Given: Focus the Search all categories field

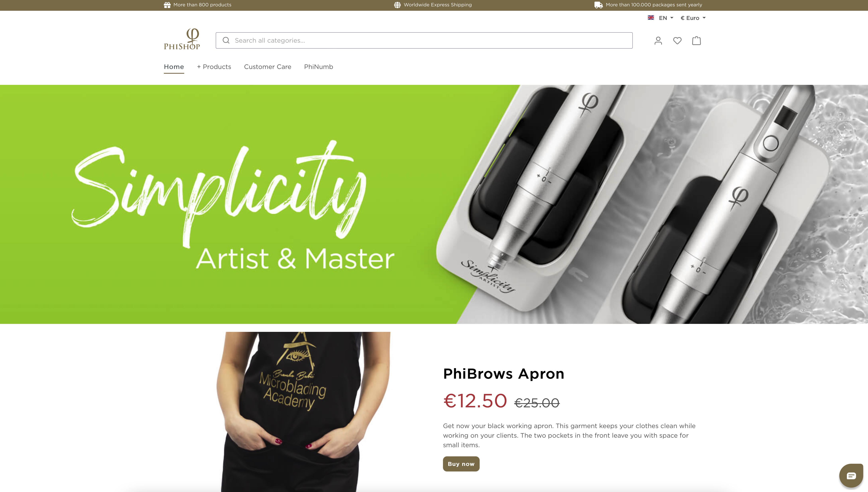Looking at the screenshot, I should (424, 41).
